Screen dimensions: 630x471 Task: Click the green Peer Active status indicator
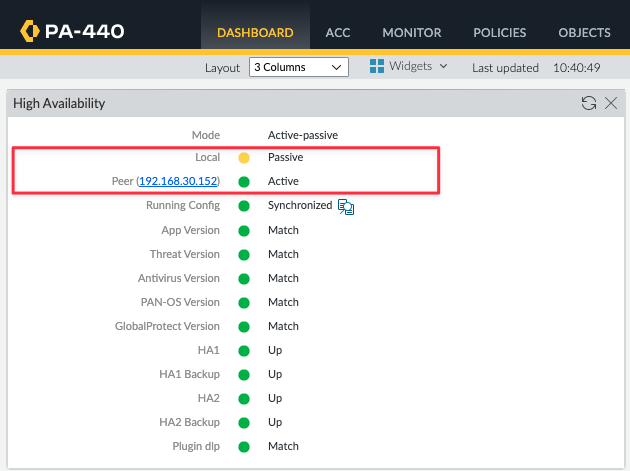[244, 182]
